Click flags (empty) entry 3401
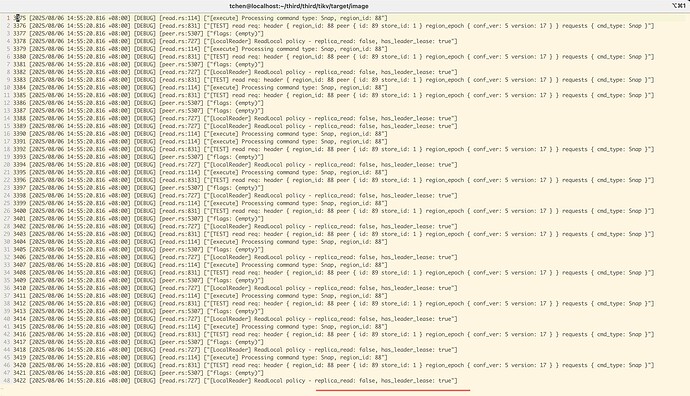The height and width of the screenshot is (396, 690). pyautogui.click(x=139, y=219)
